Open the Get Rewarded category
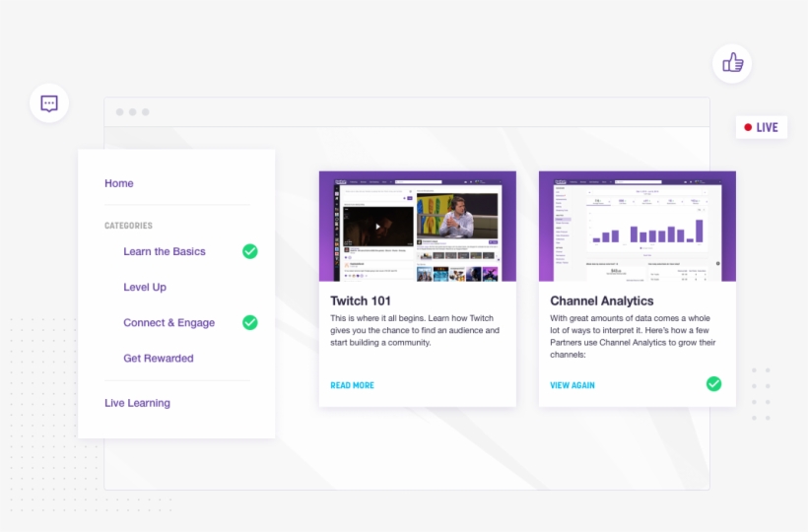808x532 pixels. click(159, 358)
